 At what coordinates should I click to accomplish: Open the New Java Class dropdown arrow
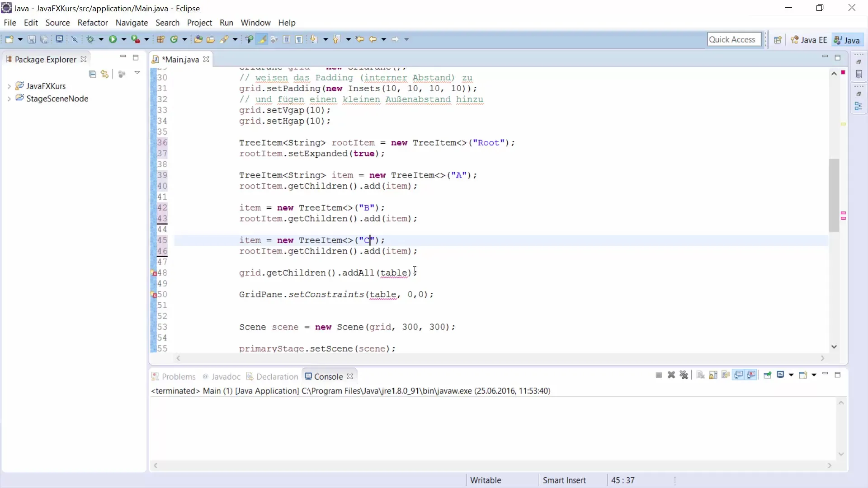coord(184,39)
